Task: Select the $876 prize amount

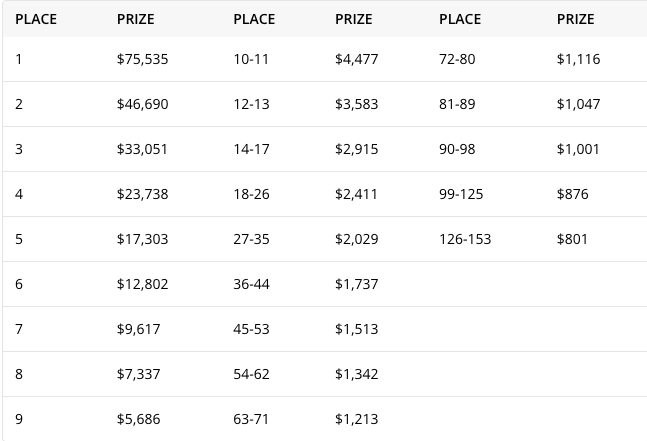Action: (573, 194)
